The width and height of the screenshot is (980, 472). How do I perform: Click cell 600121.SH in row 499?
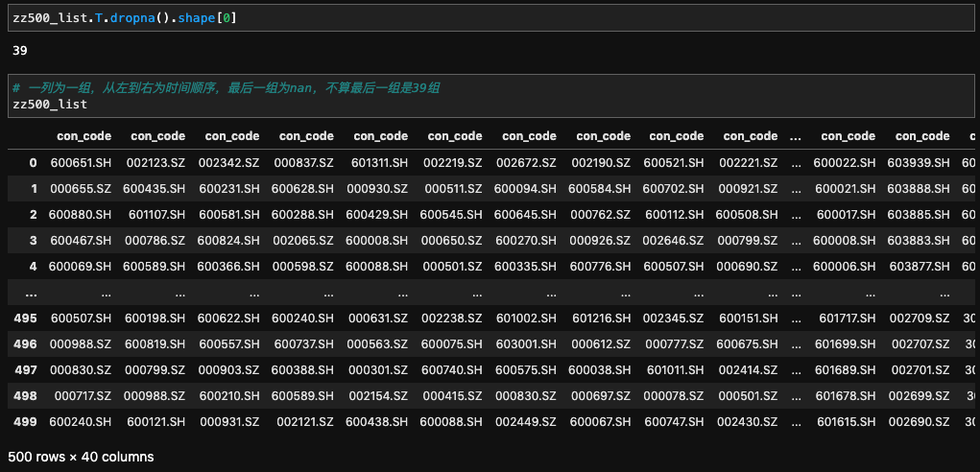[156, 422]
